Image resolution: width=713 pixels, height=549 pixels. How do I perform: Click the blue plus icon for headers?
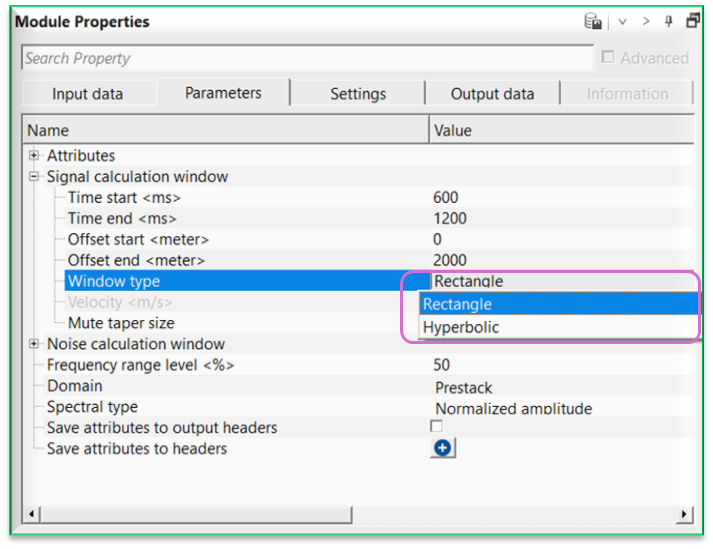443,449
